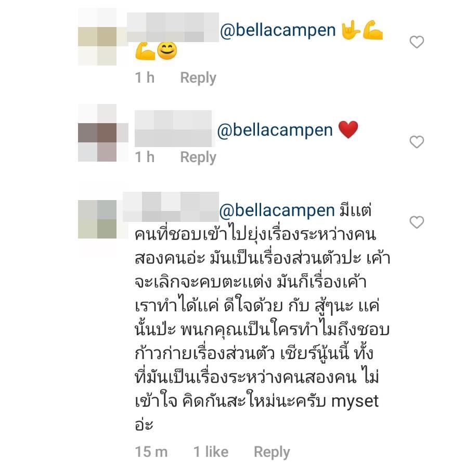
Task: Open @bellacampen mention beside the red heart
Action: tap(275, 130)
